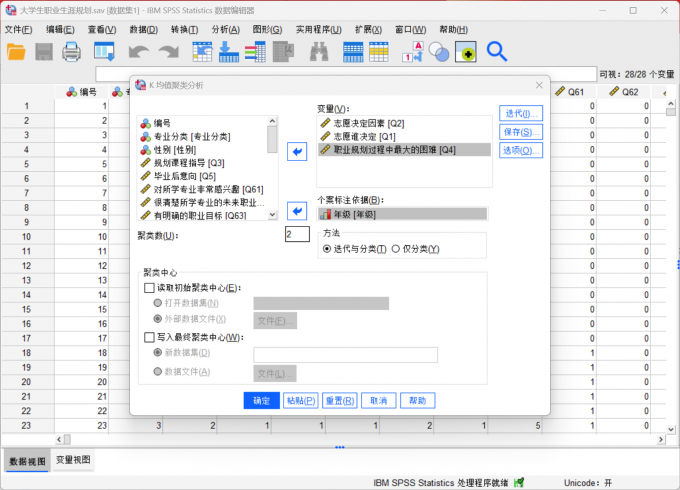This screenshot has width=680, height=490.
Task: Print using the printer toolbar icon
Action: (x=71, y=52)
